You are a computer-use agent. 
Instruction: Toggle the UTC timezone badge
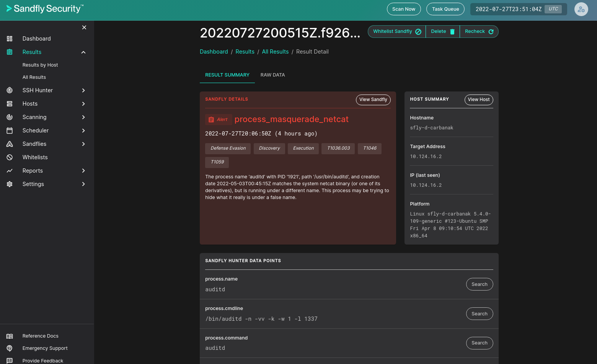click(553, 9)
